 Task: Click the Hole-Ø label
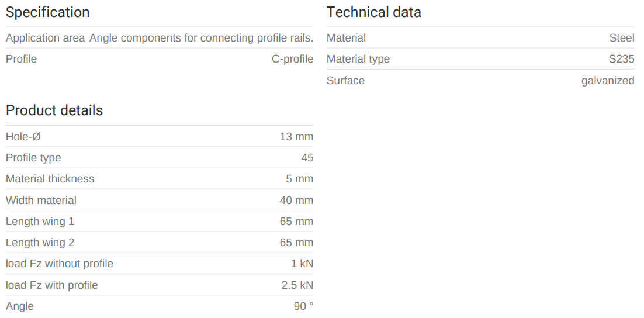tap(23, 137)
